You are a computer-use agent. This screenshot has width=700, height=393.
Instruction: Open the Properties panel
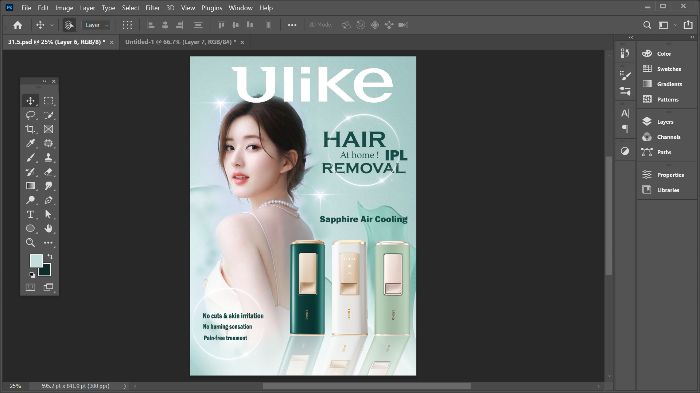tap(670, 175)
